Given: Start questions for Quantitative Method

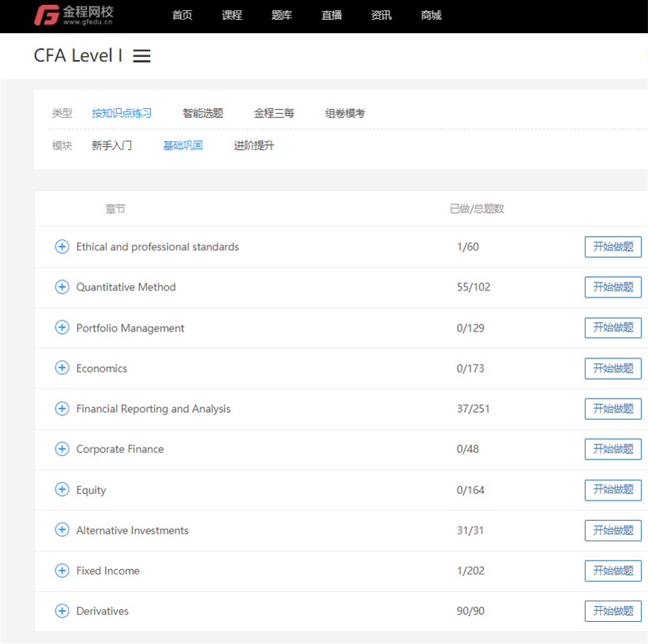Looking at the screenshot, I should [x=612, y=286].
